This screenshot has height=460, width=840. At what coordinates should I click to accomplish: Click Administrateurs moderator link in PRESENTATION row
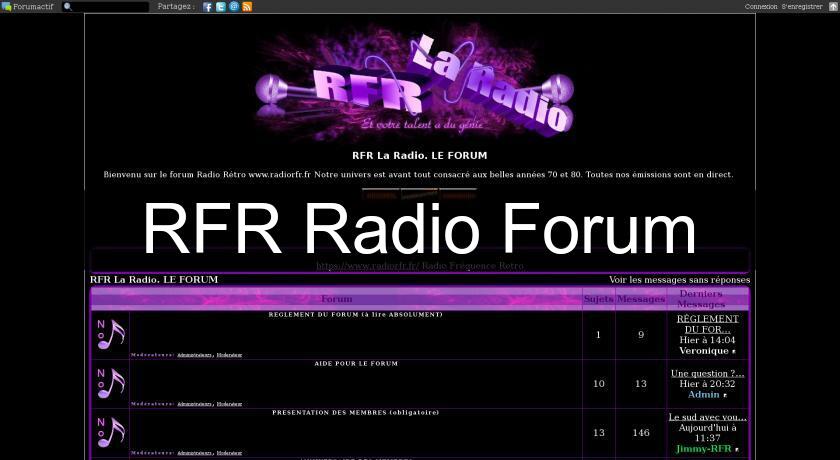tap(194, 453)
